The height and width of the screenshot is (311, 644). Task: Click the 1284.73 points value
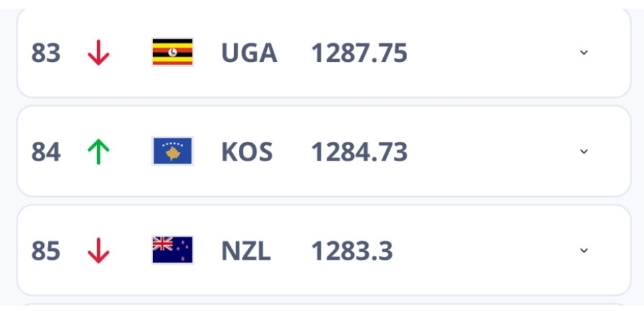click(x=359, y=152)
